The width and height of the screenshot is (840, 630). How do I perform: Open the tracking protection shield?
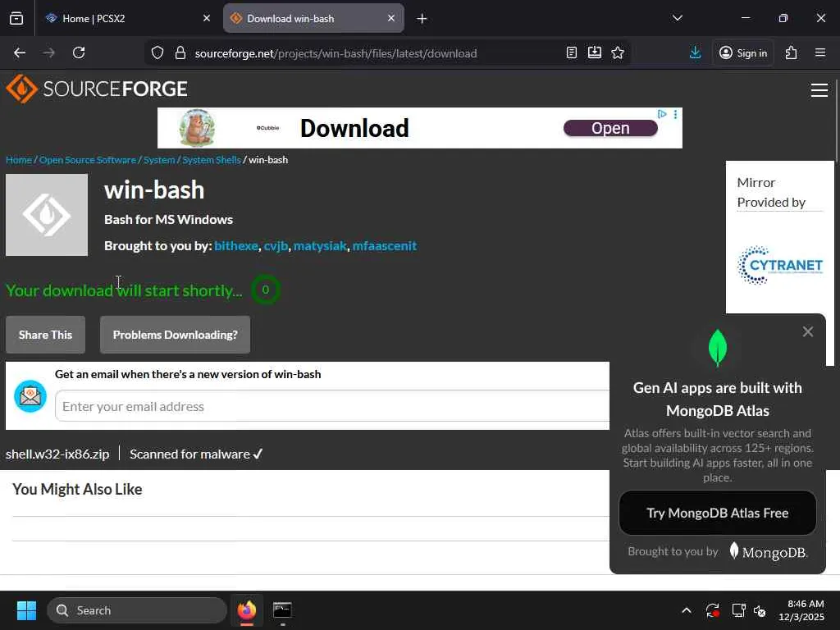[x=157, y=53]
